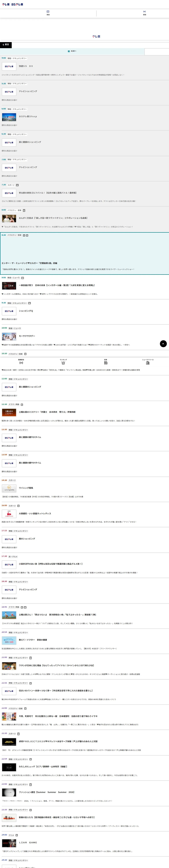169x868 pixels.
Task: Click the scroll-to-top arrow button
Action: [x=163, y=344]
